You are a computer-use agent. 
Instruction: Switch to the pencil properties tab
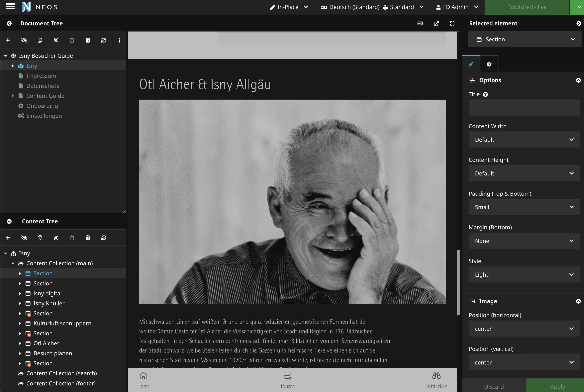pos(471,64)
